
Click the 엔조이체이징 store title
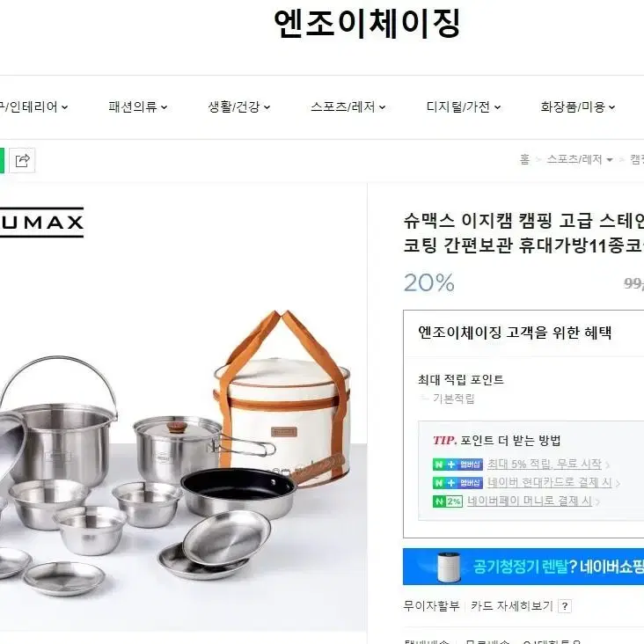tap(367, 24)
